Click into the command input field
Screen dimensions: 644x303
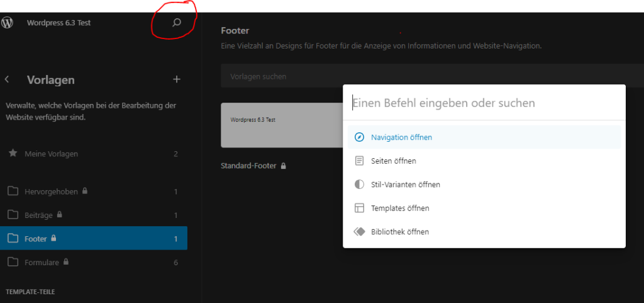[484, 103]
